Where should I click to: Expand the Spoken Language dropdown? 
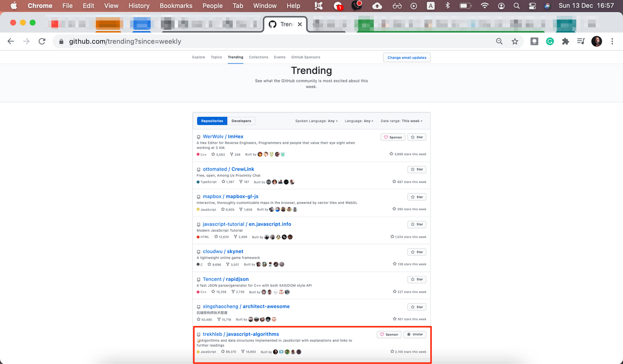point(317,121)
